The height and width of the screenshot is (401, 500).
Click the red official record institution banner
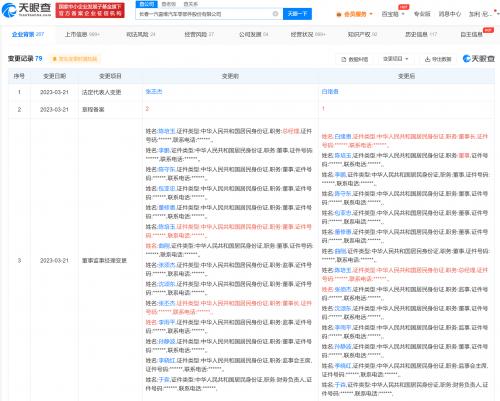(x=90, y=10)
